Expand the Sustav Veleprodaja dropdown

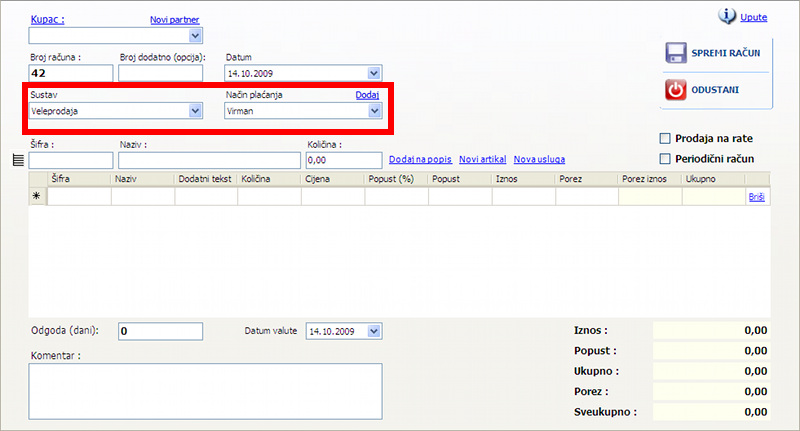click(195, 111)
